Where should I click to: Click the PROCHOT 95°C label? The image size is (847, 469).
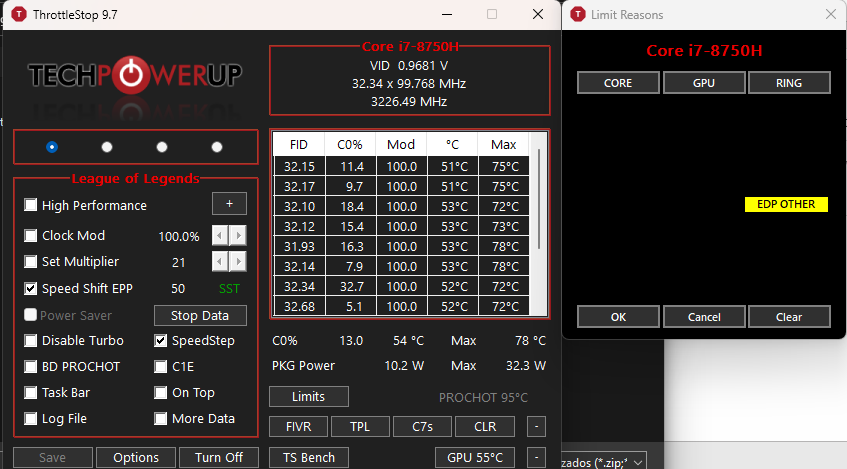coord(483,398)
